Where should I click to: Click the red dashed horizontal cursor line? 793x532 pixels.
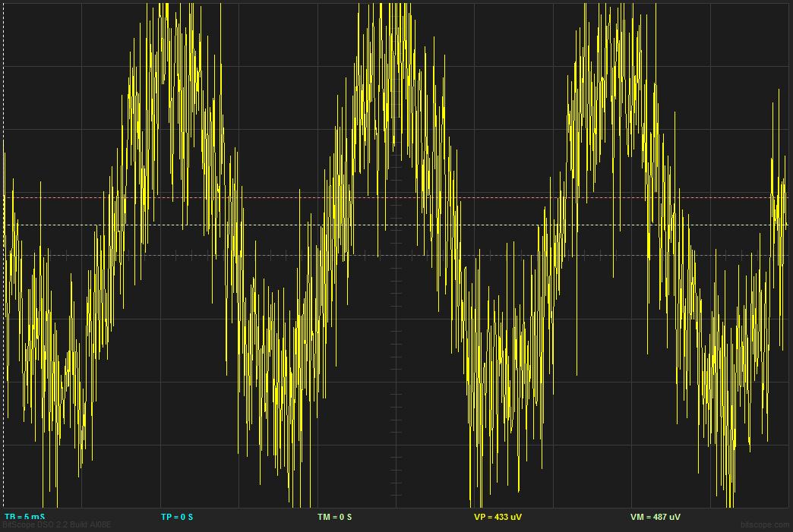396,197
